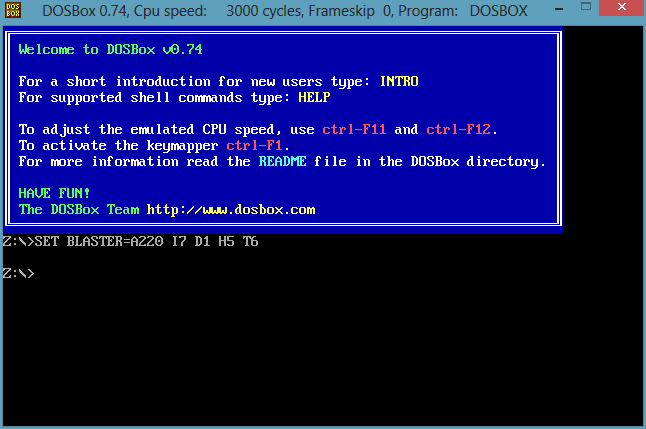
Task: Click the http://www.dosbox.com URL
Action: tap(231, 209)
